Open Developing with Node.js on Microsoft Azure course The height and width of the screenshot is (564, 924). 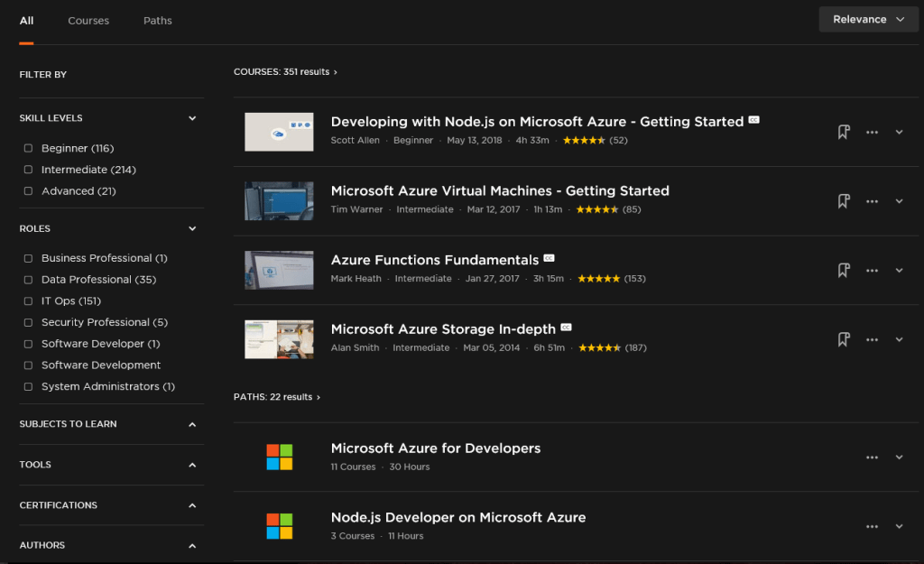537,122
